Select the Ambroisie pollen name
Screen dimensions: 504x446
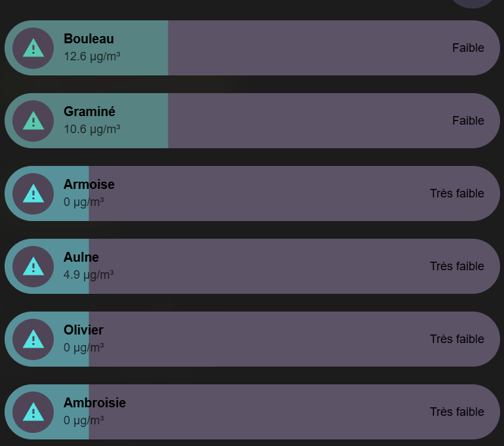point(95,403)
